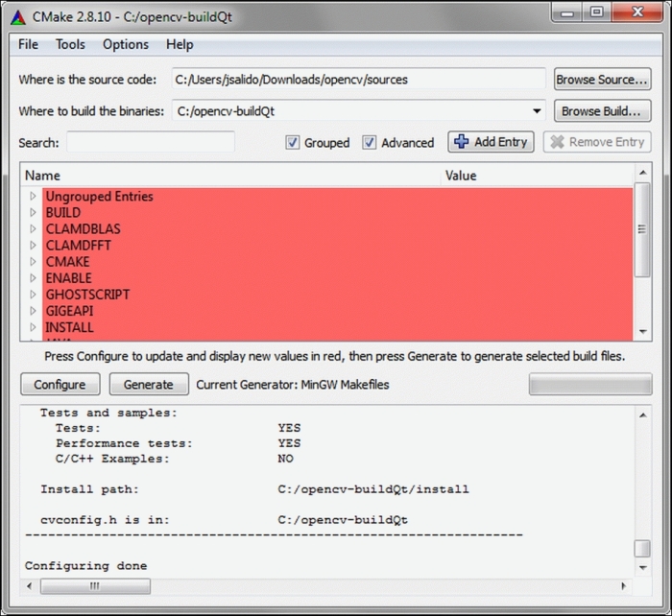
Task: Expand the Ungrouped Entries group
Action: point(33,196)
